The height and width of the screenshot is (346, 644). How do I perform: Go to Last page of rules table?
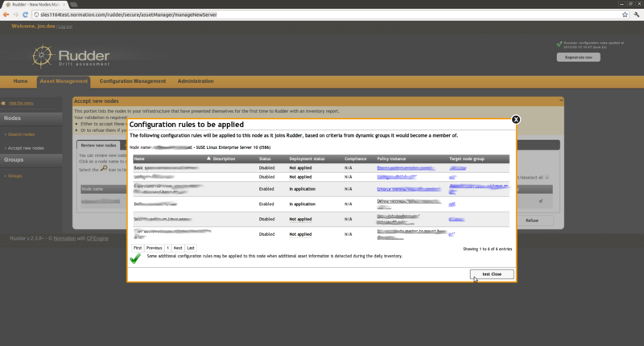pos(191,248)
